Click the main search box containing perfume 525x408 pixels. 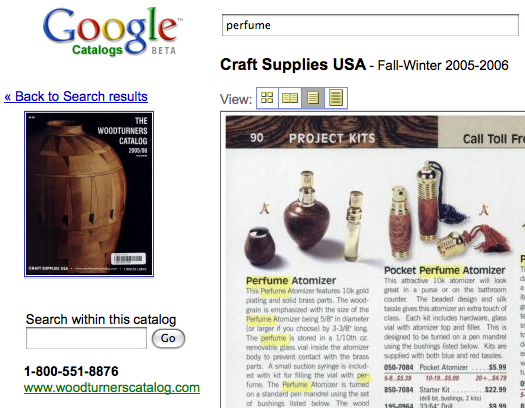pyautogui.click(x=370, y=25)
